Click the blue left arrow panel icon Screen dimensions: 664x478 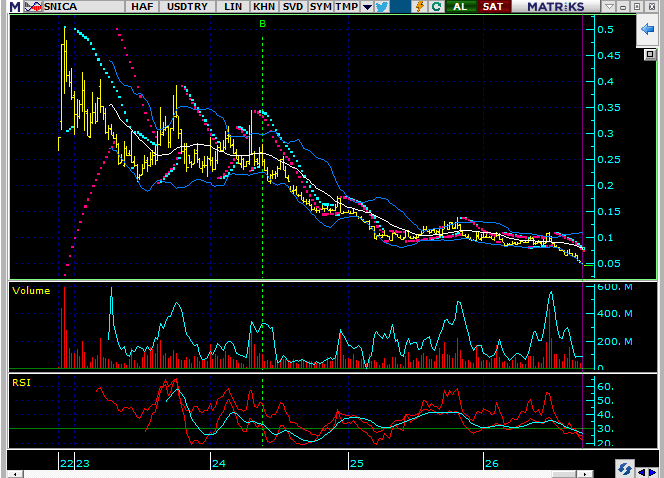click(647, 29)
